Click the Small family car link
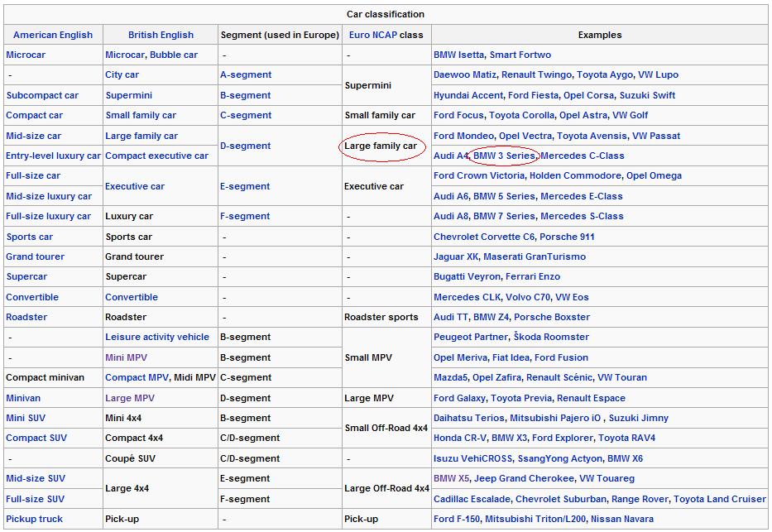The width and height of the screenshot is (772, 532). click(141, 115)
